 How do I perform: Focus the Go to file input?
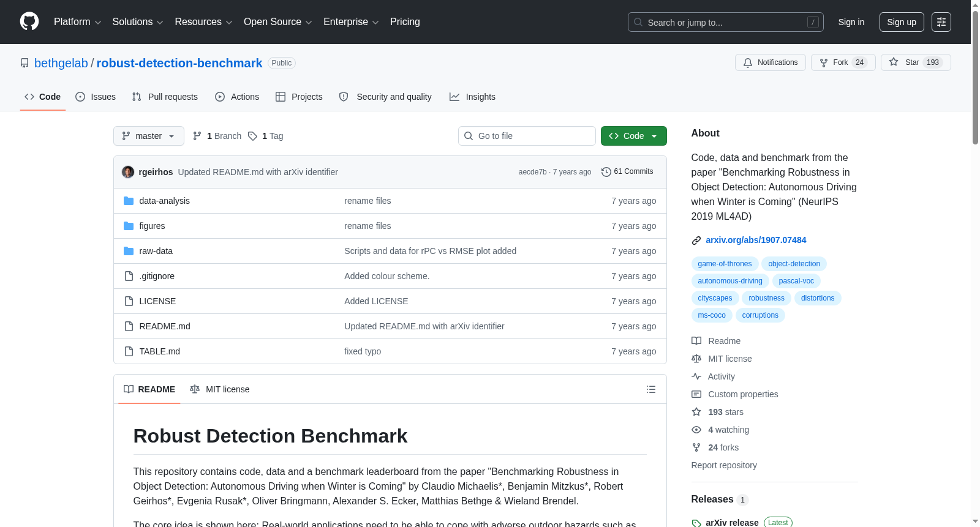point(527,136)
